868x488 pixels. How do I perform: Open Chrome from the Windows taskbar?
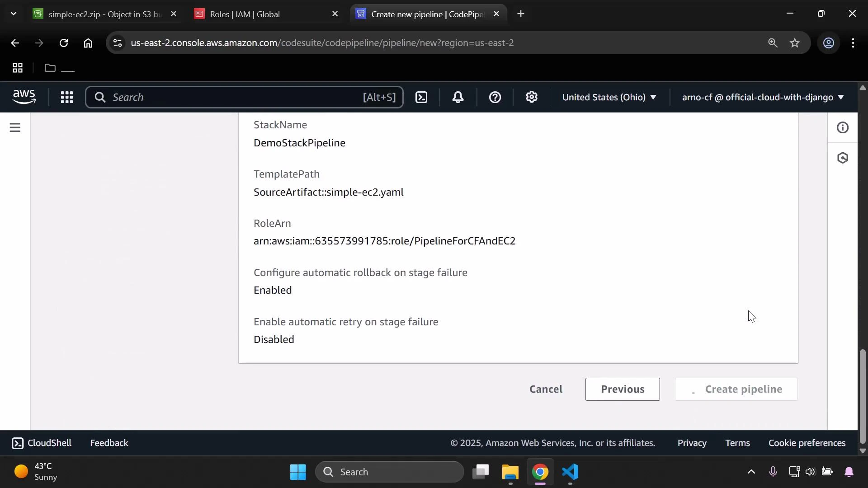point(541,473)
